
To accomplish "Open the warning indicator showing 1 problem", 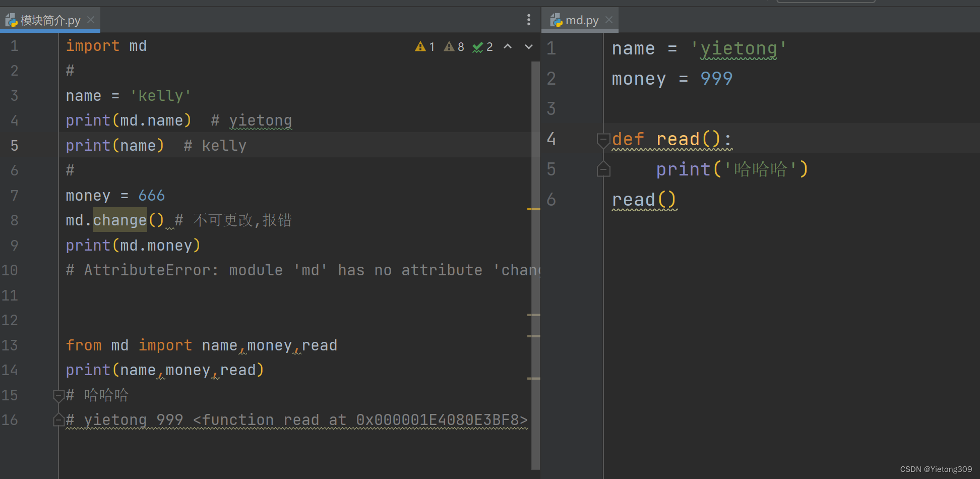I will [x=425, y=46].
